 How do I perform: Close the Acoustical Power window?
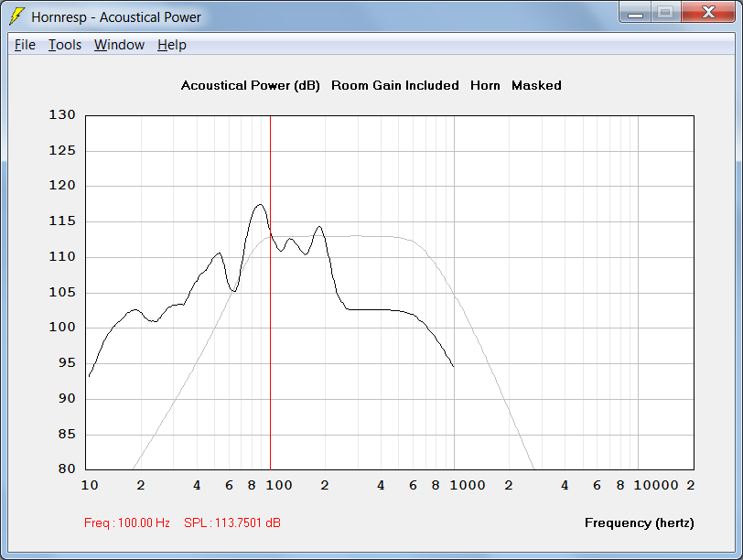708,12
